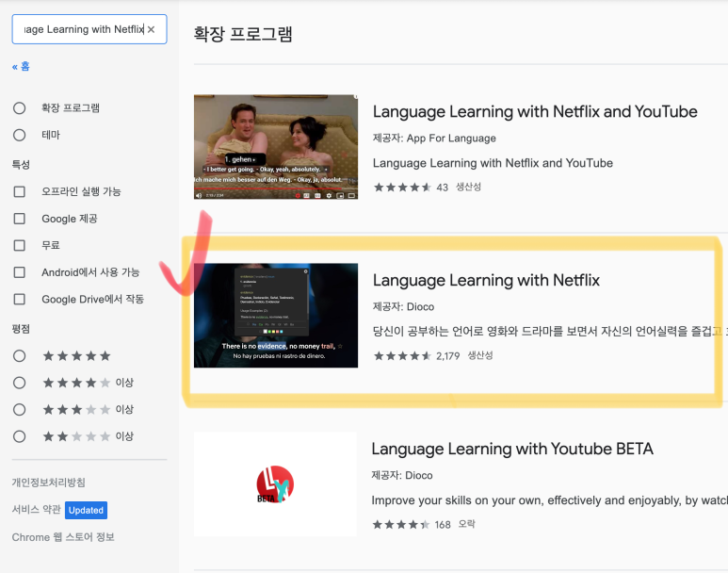Clear the search box with X icon
This screenshot has width=728, height=573.
point(151,29)
